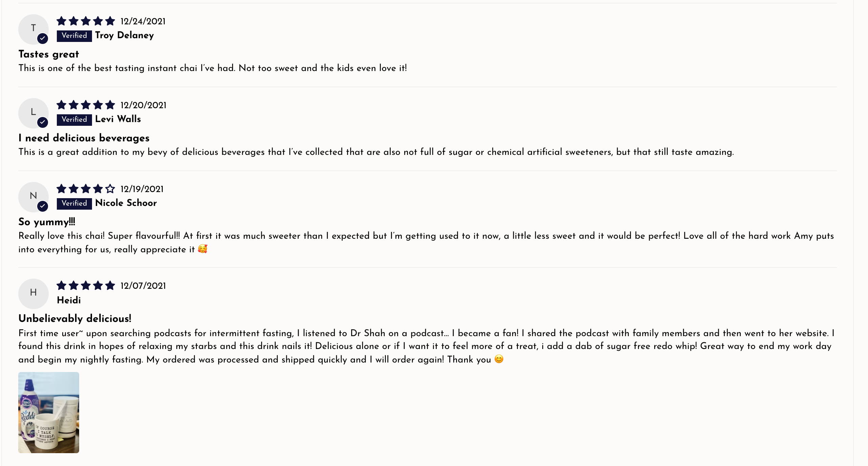Click the review title I need delicious beverages
The image size is (868, 466).
pos(84,138)
